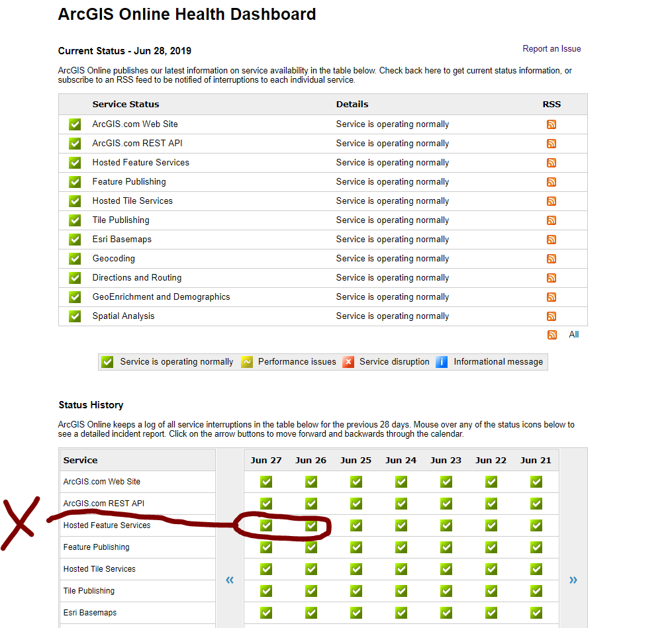Click 'Service is operating normally' for Tile Publishing
This screenshot has width=672, height=628.
pyautogui.click(x=392, y=220)
